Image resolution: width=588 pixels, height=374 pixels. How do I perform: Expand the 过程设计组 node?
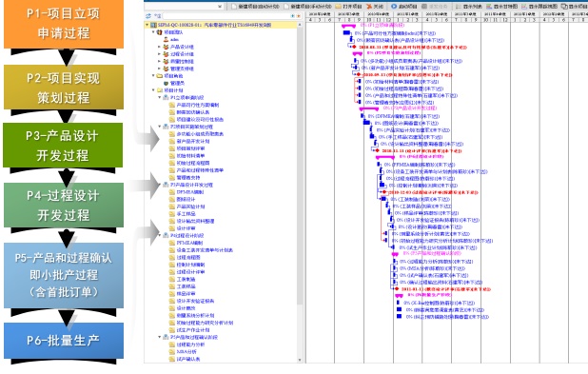[x=160, y=54]
